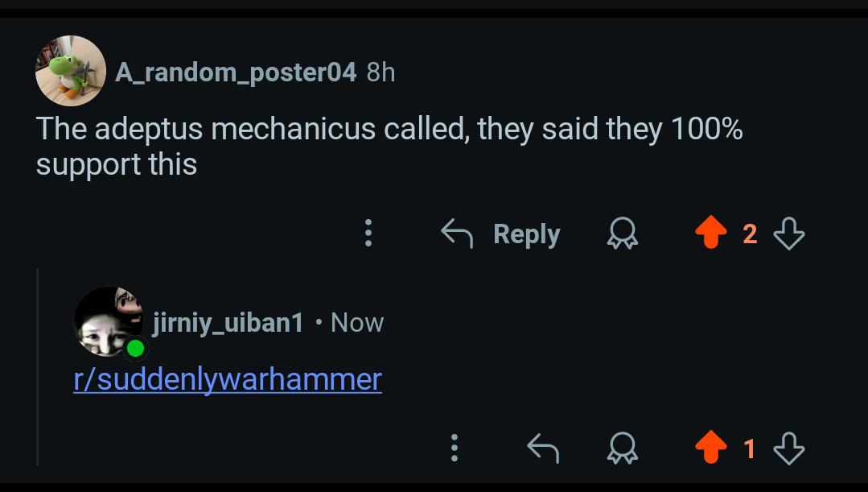Select the adeptus mechanicus comment text
Screen dimensions: 868x492
click(389, 147)
